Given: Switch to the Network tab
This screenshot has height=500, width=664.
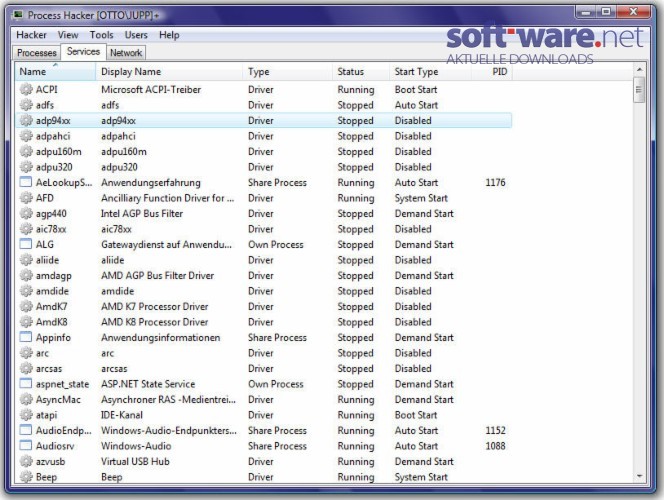Looking at the screenshot, I should click(126, 53).
